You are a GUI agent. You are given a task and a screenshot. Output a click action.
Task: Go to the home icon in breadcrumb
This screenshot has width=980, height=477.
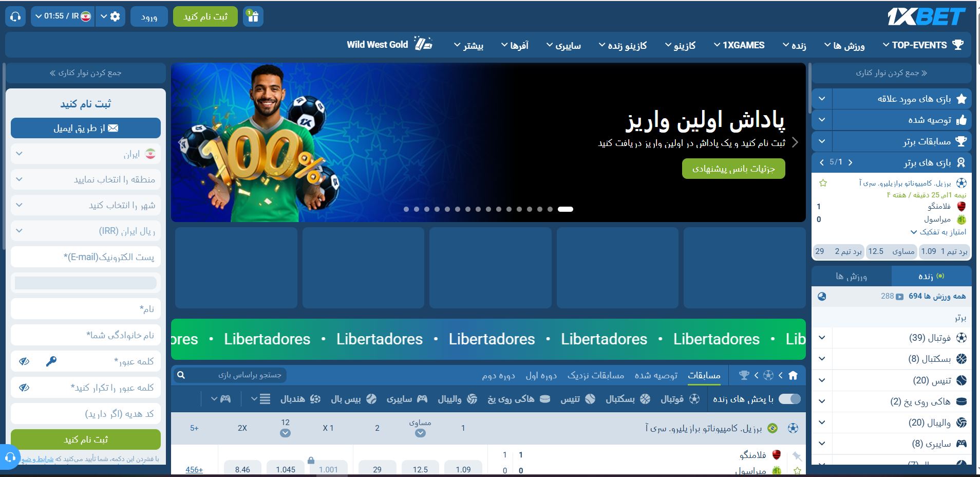click(x=793, y=375)
